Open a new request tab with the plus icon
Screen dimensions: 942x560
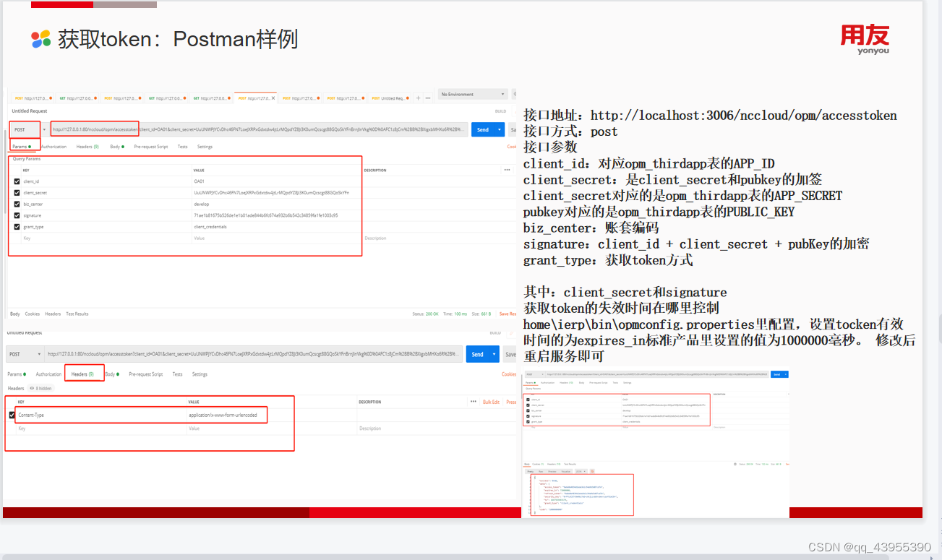[x=417, y=99]
